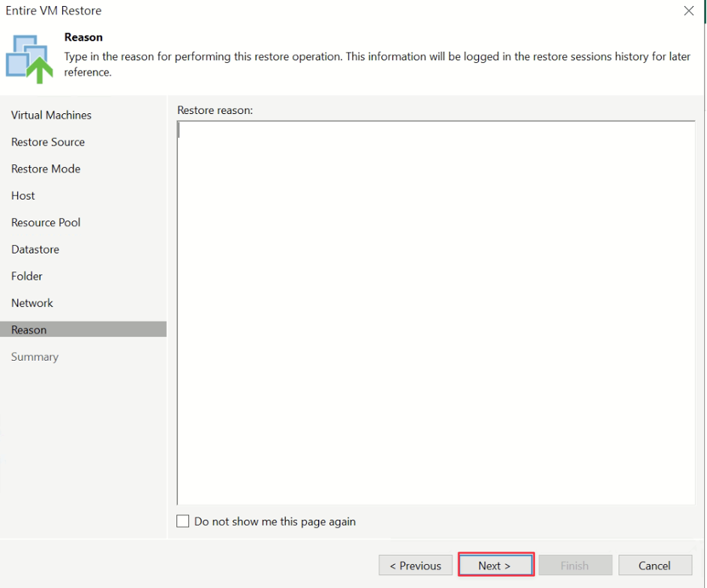Jump to the Resource Pool step
707x588 pixels.
point(46,223)
